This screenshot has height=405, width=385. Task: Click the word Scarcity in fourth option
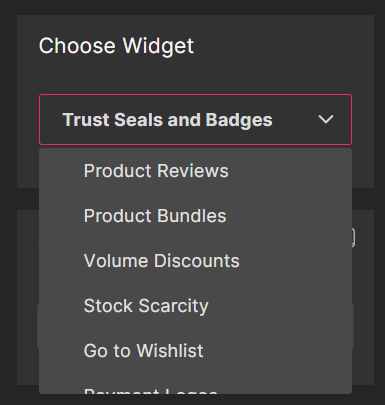click(x=173, y=306)
